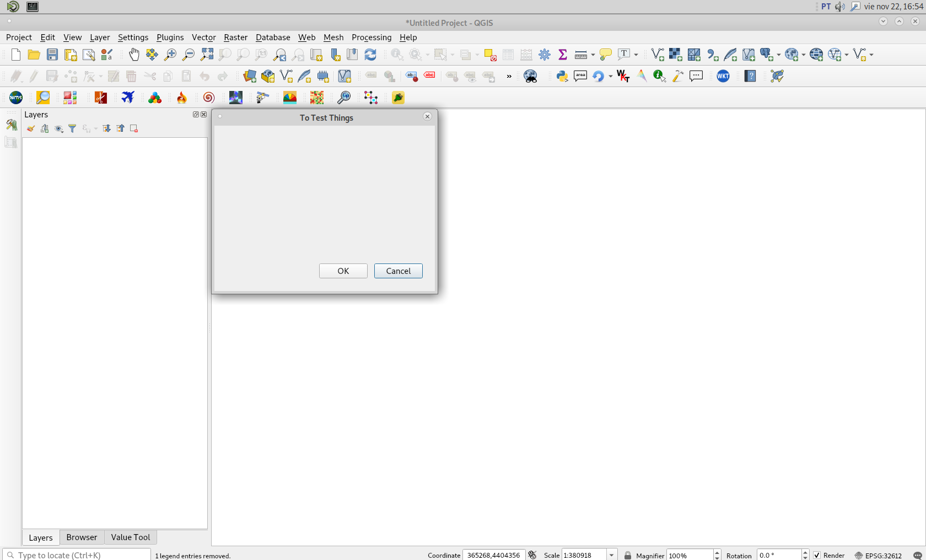The height and width of the screenshot is (560, 926).
Task: Click the green plug plugin icon
Action: click(398, 98)
